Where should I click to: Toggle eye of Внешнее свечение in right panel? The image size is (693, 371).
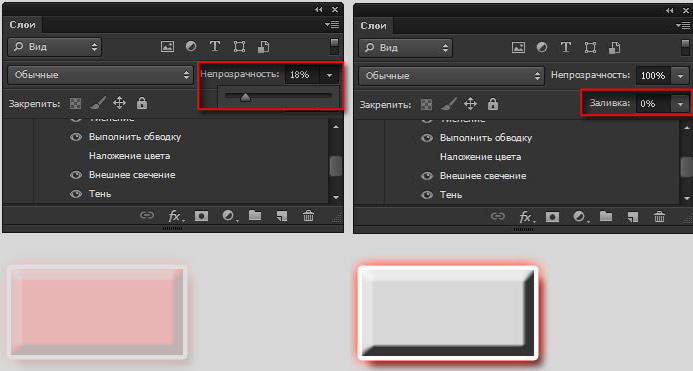[x=427, y=176]
